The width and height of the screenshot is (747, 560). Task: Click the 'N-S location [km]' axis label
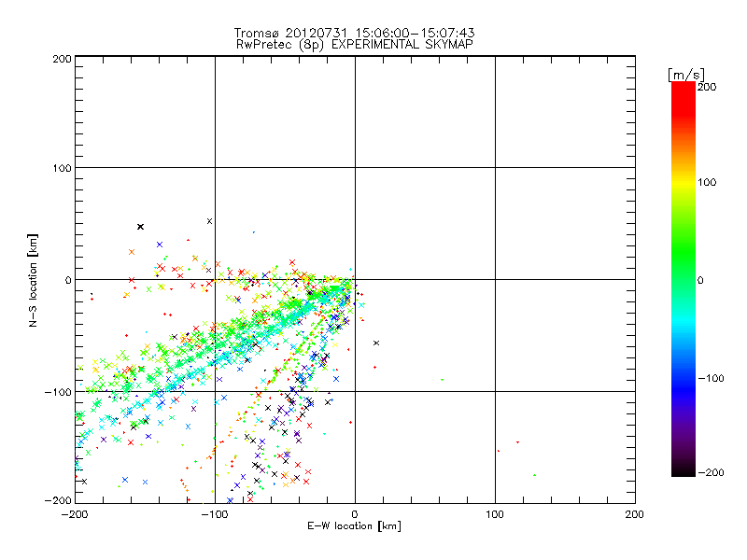click(33, 281)
